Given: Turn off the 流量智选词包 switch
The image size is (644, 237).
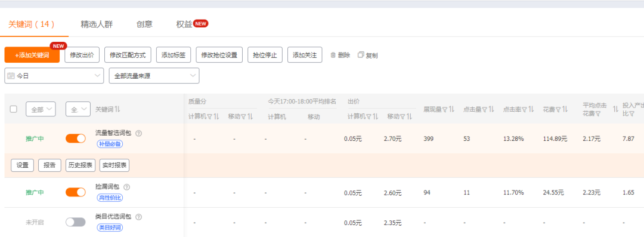Looking at the screenshot, I should [76, 138].
